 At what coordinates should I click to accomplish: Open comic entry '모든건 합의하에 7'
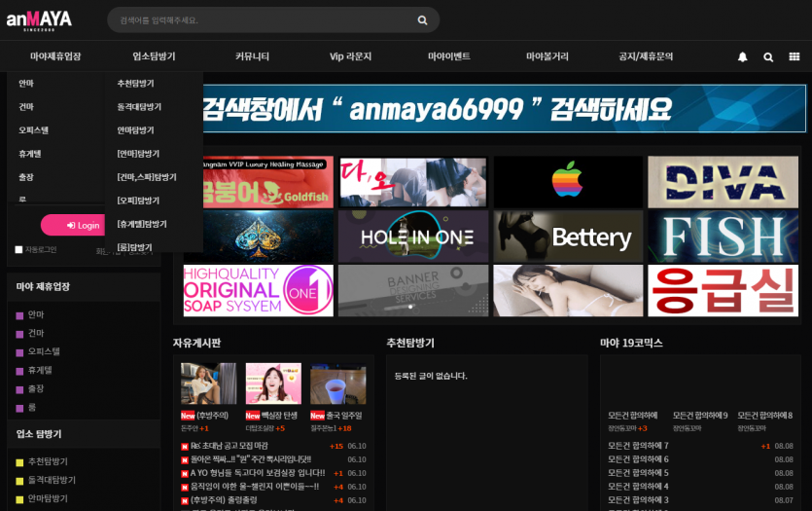click(639, 446)
